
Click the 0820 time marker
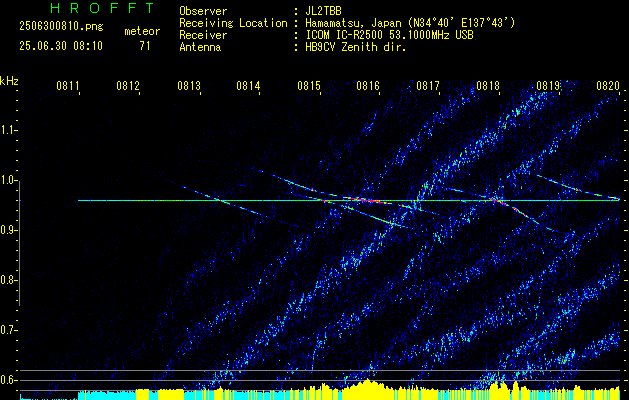click(x=608, y=86)
